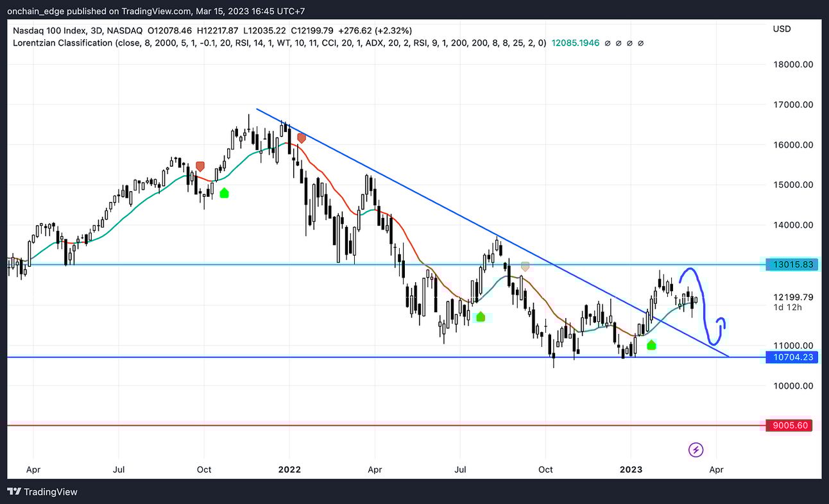Click the 14000.00 price axis label
Viewport: 829px width, 504px height.
793,225
